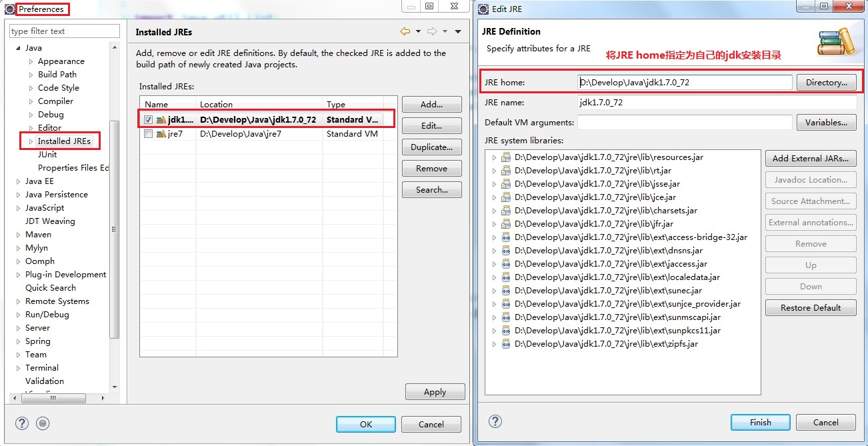The height and width of the screenshot is (446, 868).
Task: Click the record/oomph preference icon beside help in Preferences
Action: pyautogui.click(x=43, y=423)
